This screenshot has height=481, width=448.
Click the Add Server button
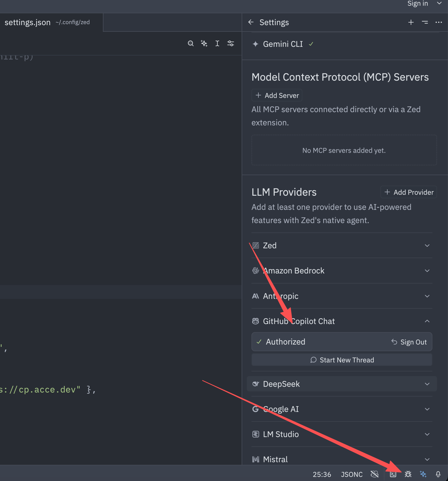click(277, 95)
